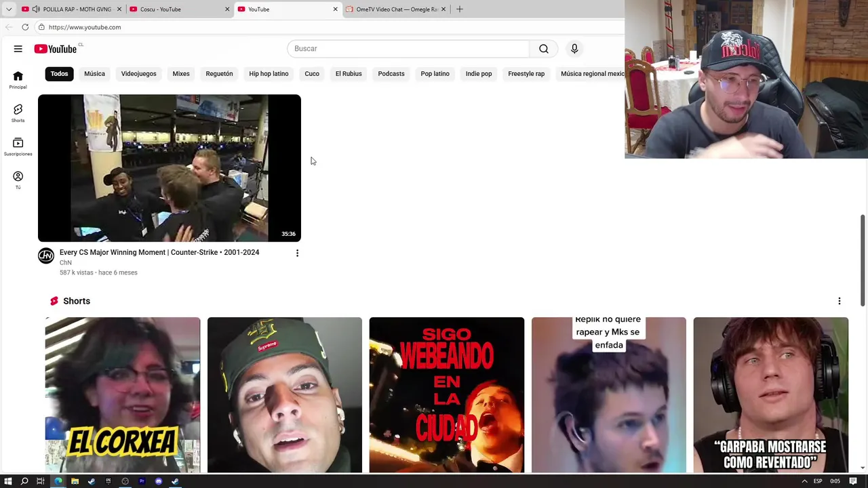The image size is (868, 488).
Task: Switch to the OmeTV Video Chat tab
Action: point(397,9)
